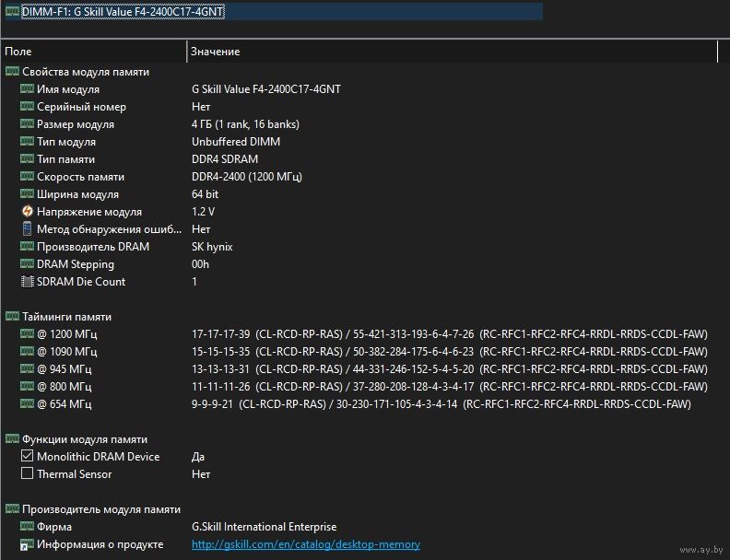Select the 'G.Skill International Enterprise' value
This screenshot has width=730, height=560.
pyautogui.click(x=264, y=527)
